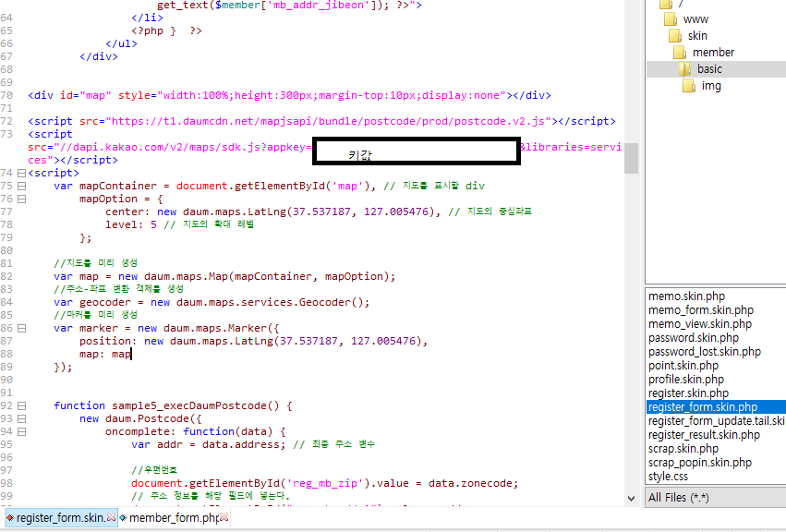Image resolution: width=786 pixels, height=532 pixels.
Task: Open the www folder icon
Action: (x=671, y=19)
